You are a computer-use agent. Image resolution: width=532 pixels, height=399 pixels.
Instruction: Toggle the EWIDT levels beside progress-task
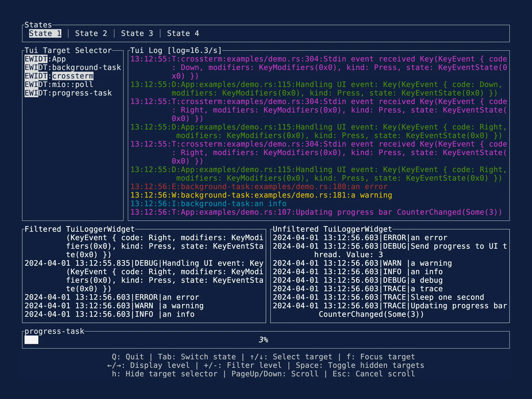(36, 93)
